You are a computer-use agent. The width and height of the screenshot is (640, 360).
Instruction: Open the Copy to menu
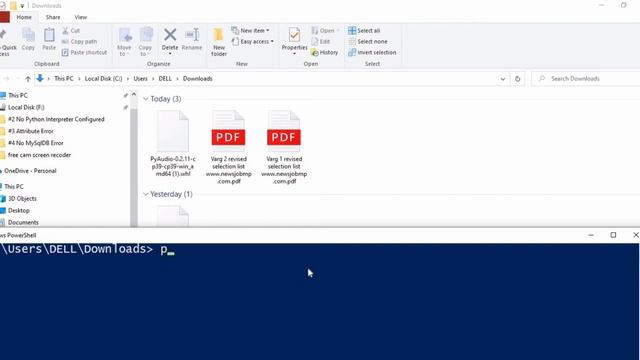tap(145, 42)
